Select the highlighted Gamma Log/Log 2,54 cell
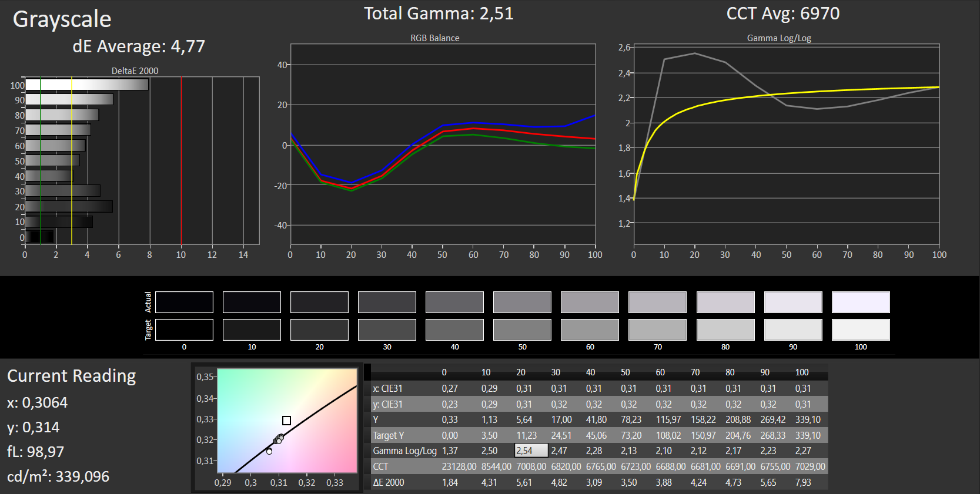 coord(531,451)
